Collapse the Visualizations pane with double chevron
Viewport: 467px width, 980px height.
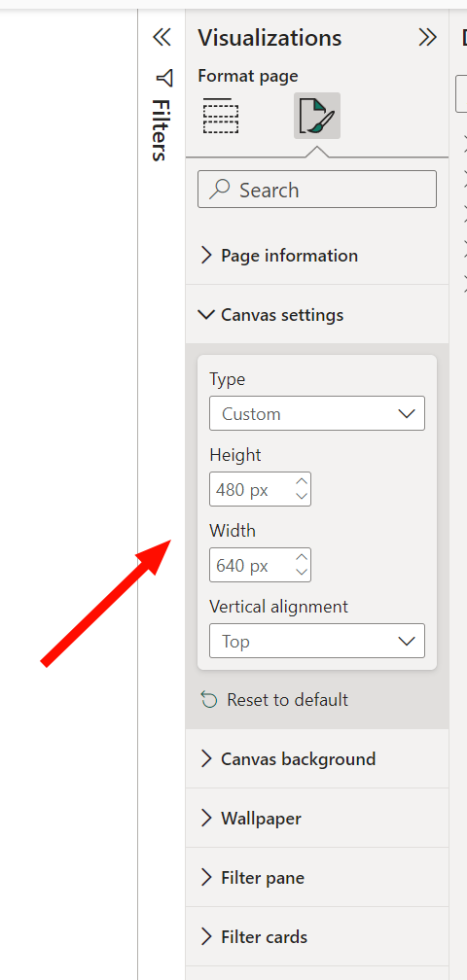(x=428, y=38)
